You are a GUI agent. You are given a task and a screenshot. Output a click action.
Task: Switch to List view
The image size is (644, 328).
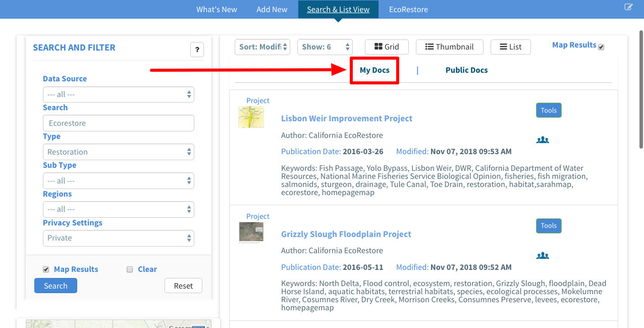click(x=510, y=47)
